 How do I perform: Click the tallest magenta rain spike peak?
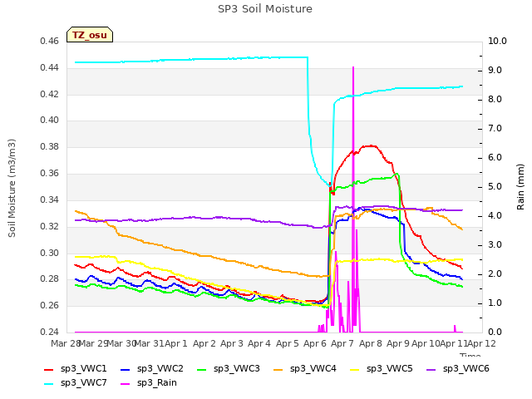tap(353, 67)
